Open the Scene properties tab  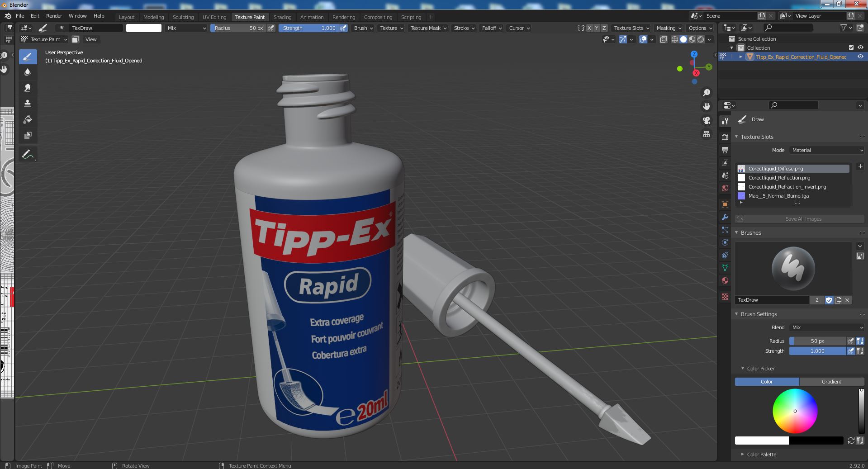pos(725,175)
